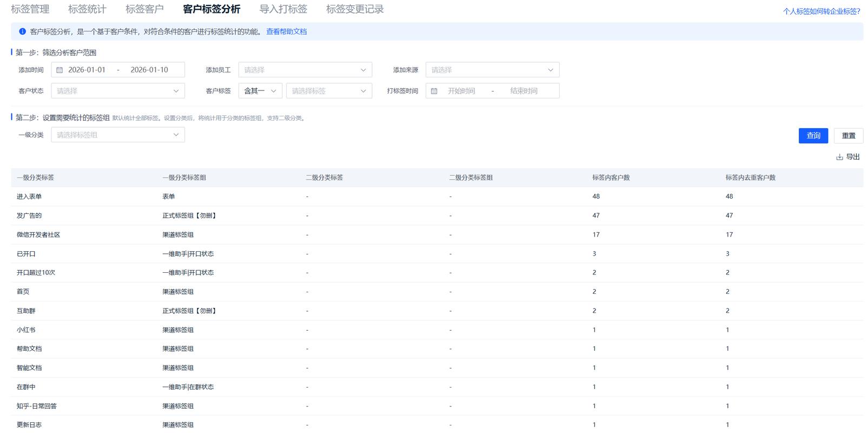Open the 含其一 condition dropdown
Viewport: 868px width, 433px height.
click(260, 91)
